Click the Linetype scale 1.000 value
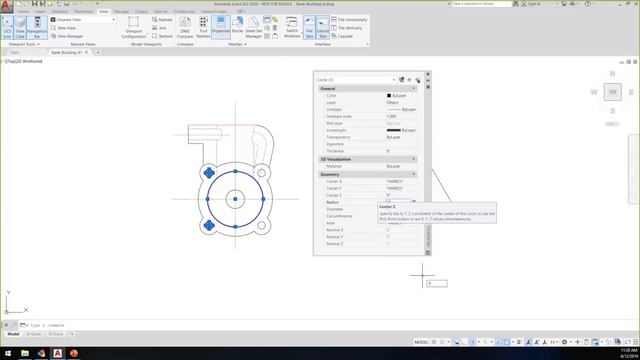The width and height of the screenshot is (640, 360). click(391, 116)
